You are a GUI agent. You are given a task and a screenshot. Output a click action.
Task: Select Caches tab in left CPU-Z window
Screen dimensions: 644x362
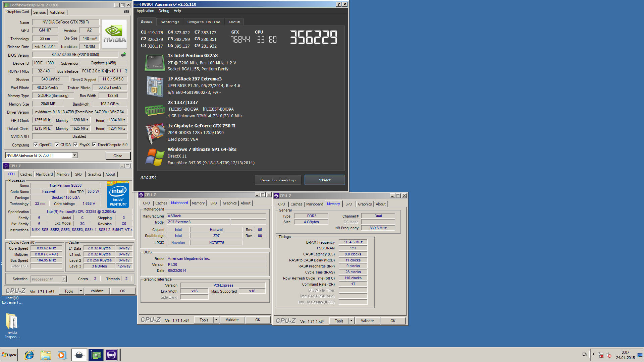(x=26, y=174)
